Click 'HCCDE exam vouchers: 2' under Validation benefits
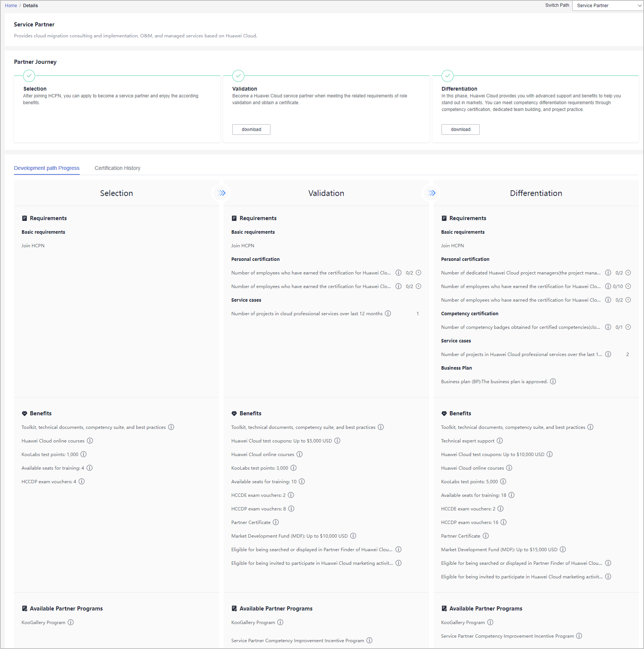This screenshot has width=644, height=649. tap(258, 495)
